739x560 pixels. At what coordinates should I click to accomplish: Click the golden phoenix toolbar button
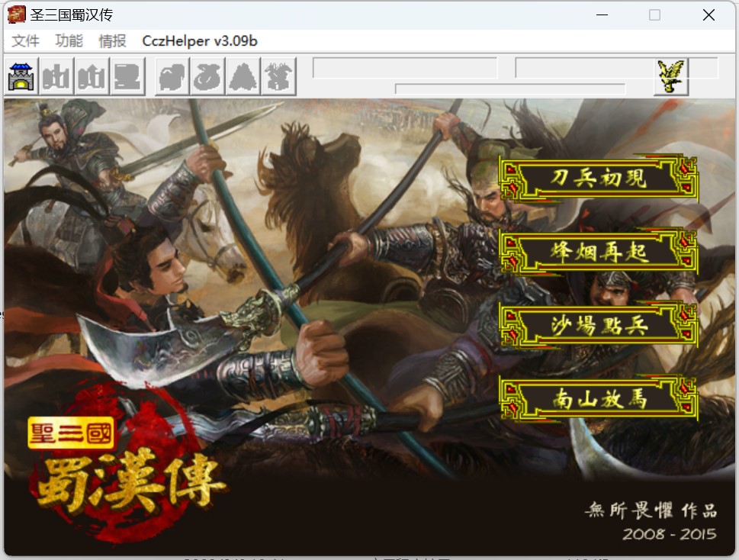[671, 77]
